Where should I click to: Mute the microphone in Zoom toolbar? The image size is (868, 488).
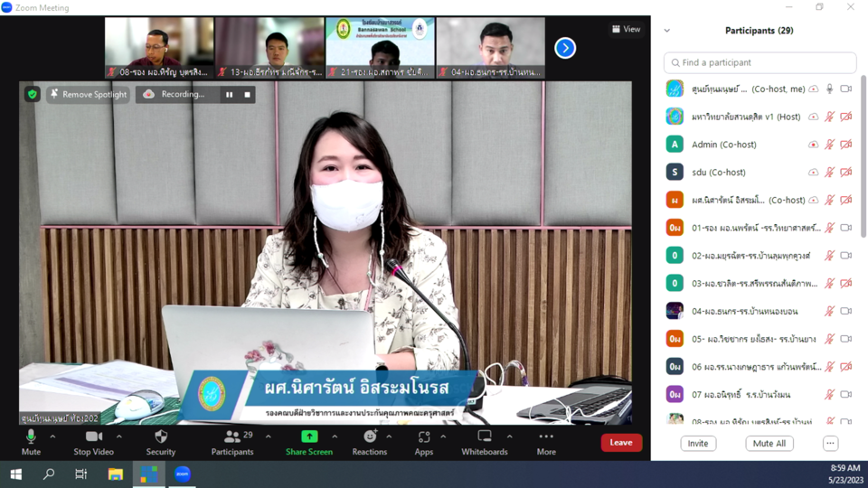pyautogui.click(x=31, y=443)
